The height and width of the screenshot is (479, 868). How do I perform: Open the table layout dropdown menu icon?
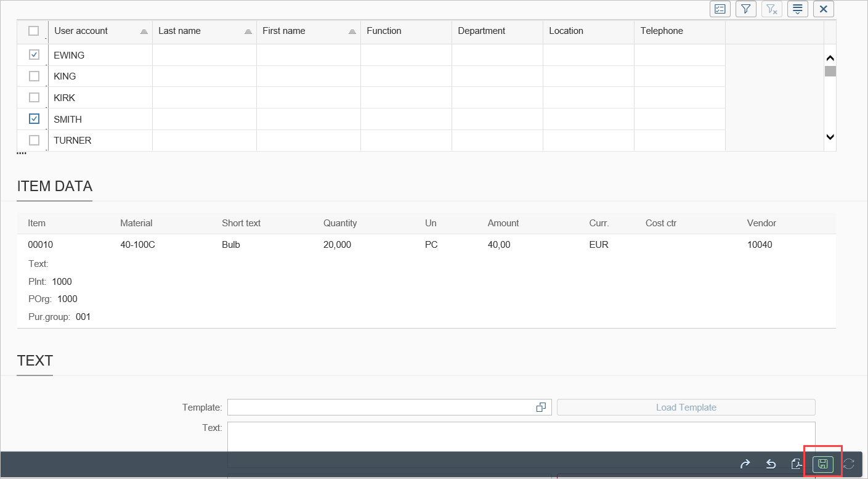pos(797,9)
